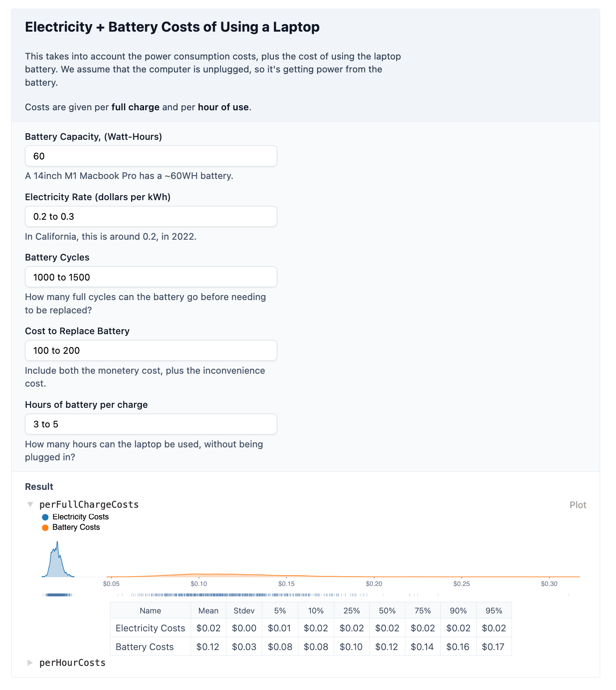This screenshot has width=616, height=690.
Task: Focus the Battery Capacity input field
Action: pos(151,156)
